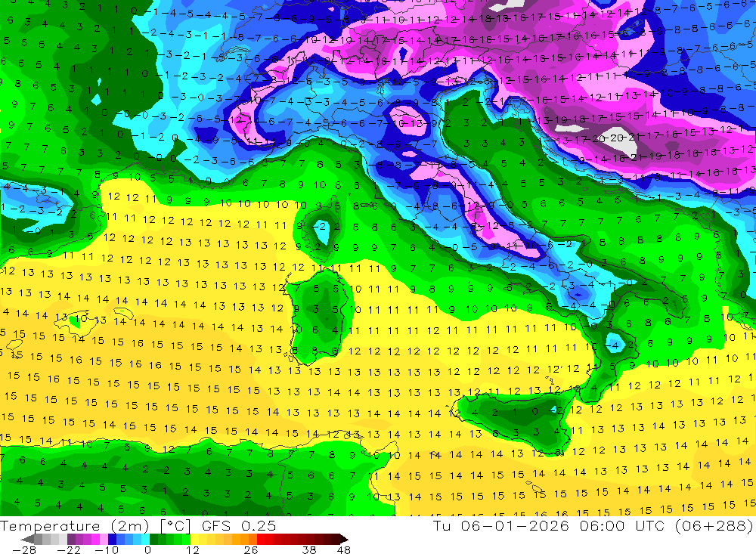Click the 'GFS 0.25' model label

click(239, 526)
